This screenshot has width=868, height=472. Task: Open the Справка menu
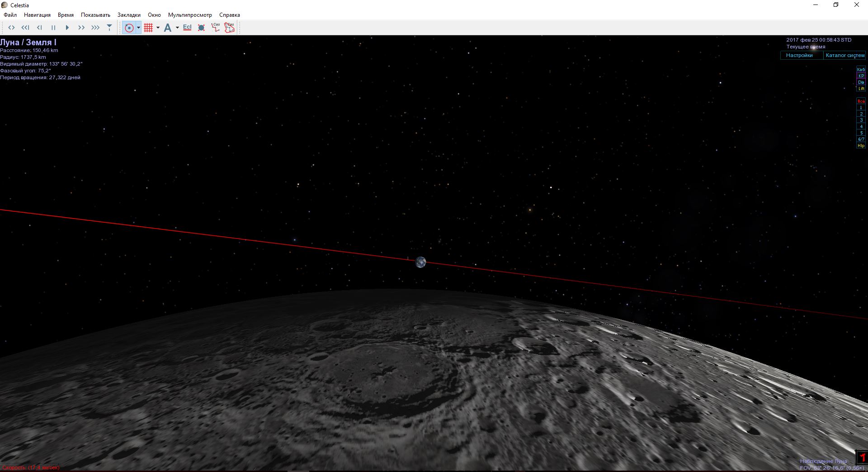pos(229,15)
